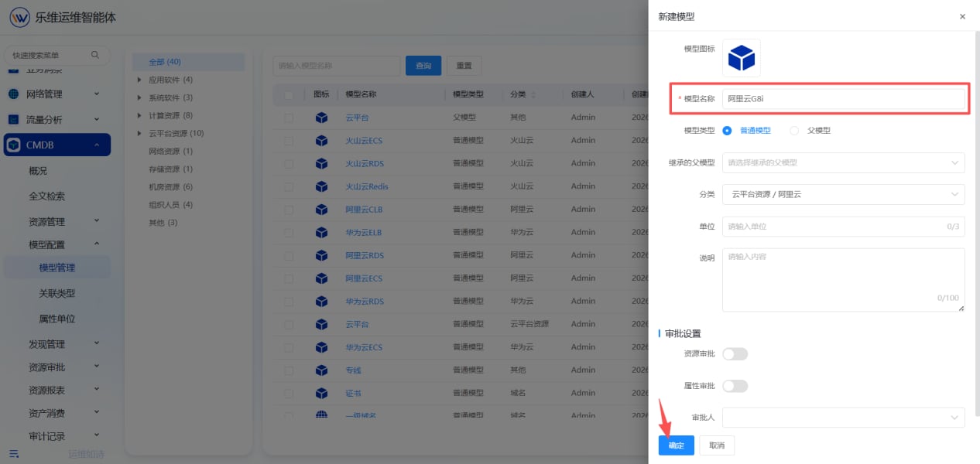Expand the 系统软件 (3) tree arrow
Image resolution: width=980 pixels, height=464 pixels.
[x=139, y=97]
